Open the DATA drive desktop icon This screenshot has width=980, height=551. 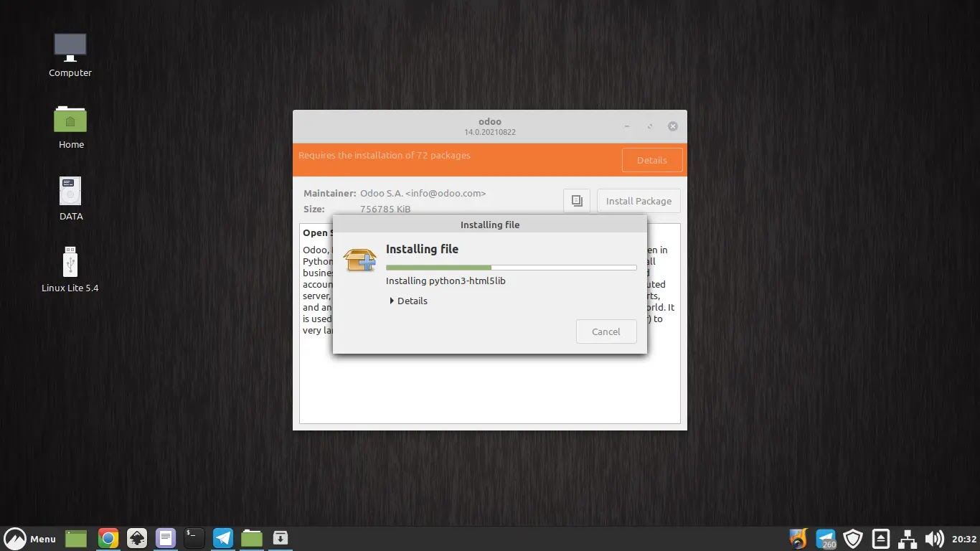coord(70,198)
